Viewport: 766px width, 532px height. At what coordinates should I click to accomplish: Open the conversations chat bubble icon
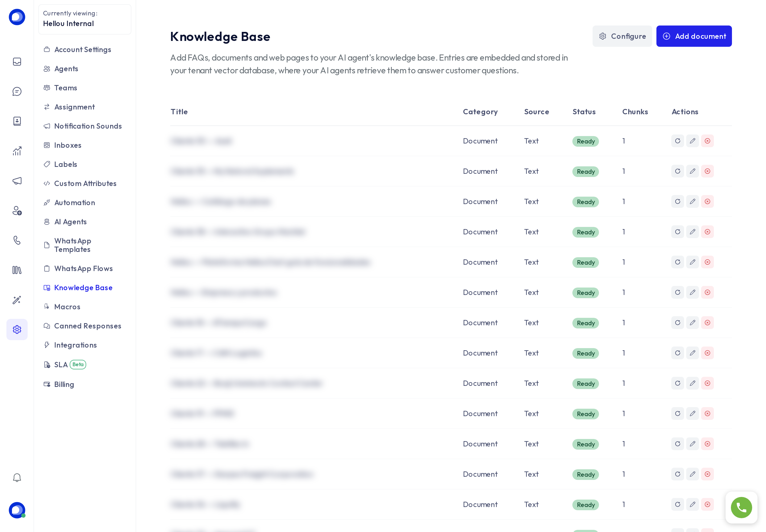coord(17,91)
